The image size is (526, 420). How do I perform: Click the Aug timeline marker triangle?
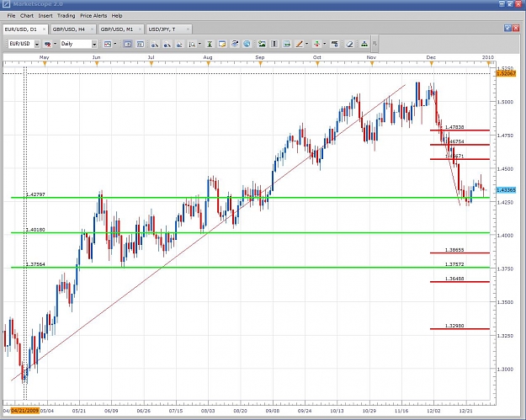[x=209, y=64]
